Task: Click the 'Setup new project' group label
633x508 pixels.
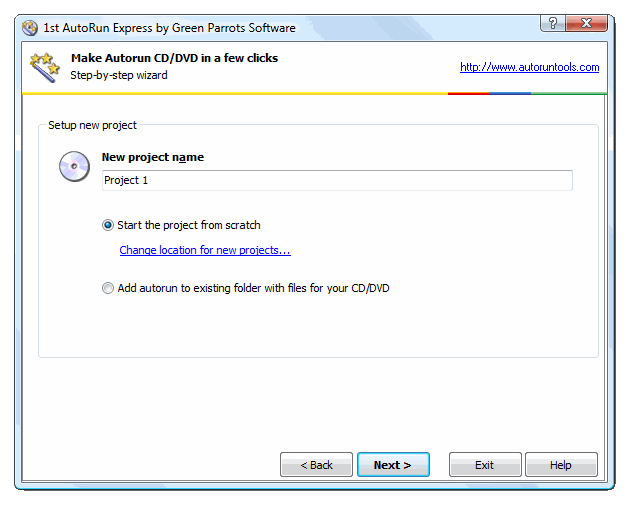Action: click(x=92, y=125)
